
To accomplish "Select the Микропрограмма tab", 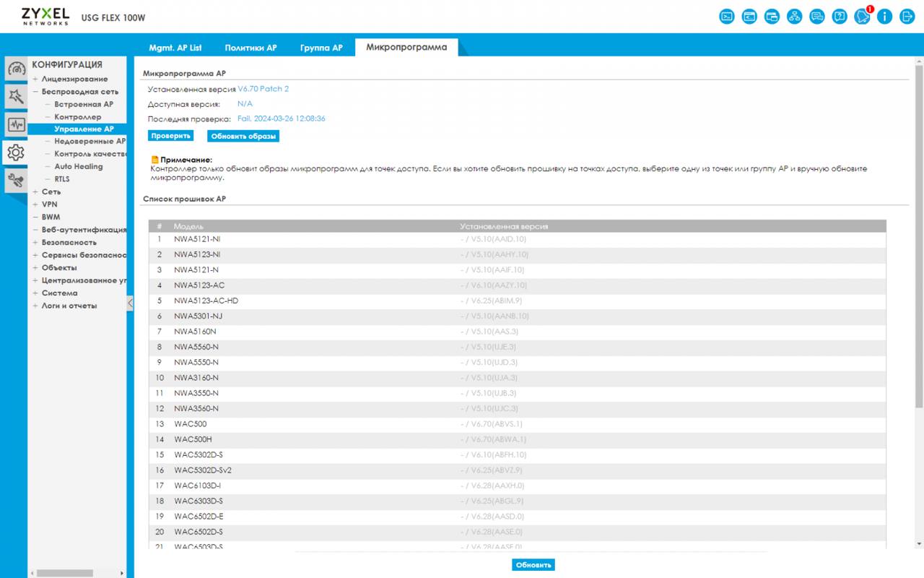I will click(x=406, y=47).
